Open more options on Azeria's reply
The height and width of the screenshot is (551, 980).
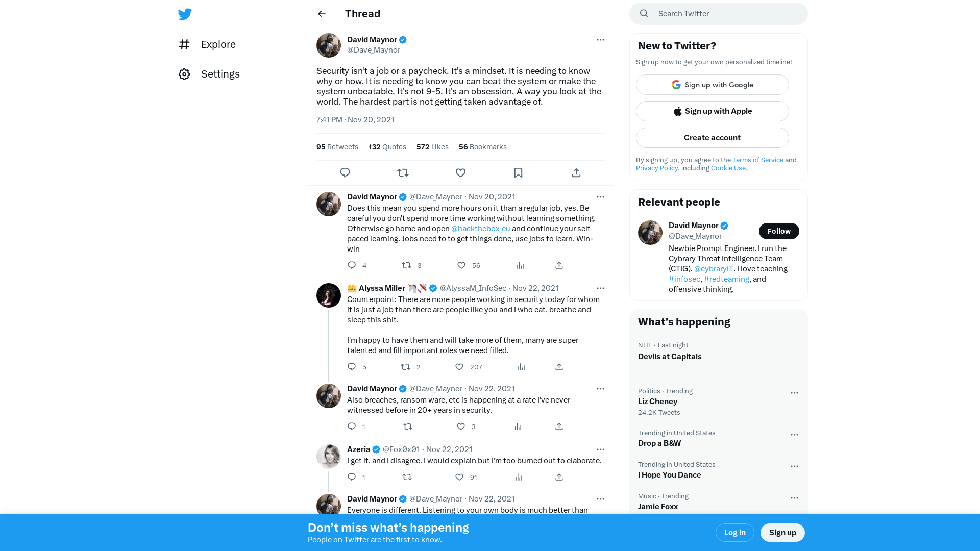pos(600,449)
